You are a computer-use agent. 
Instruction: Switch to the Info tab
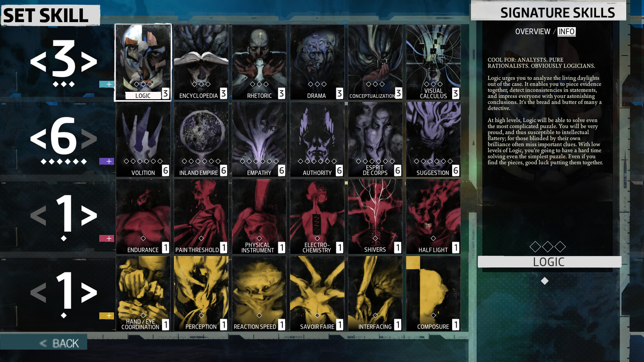(x=567, y=31)
